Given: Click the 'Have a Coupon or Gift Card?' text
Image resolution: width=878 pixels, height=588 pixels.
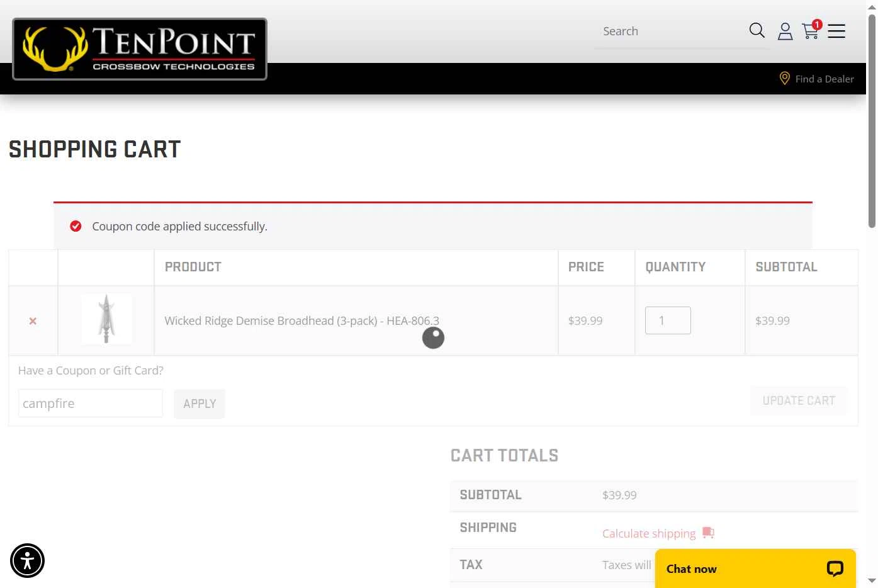Looking at the screenshot, I should (91, 370).
